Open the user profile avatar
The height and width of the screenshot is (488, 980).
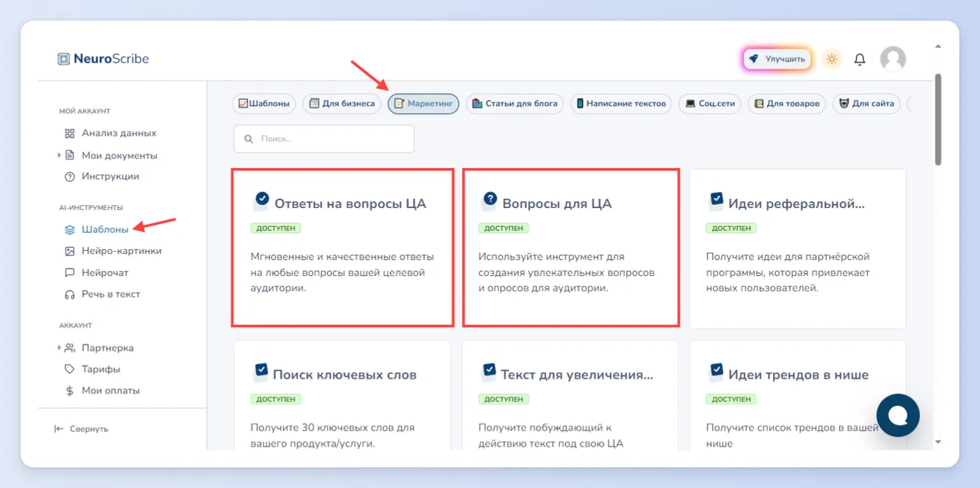pos(892,60)
